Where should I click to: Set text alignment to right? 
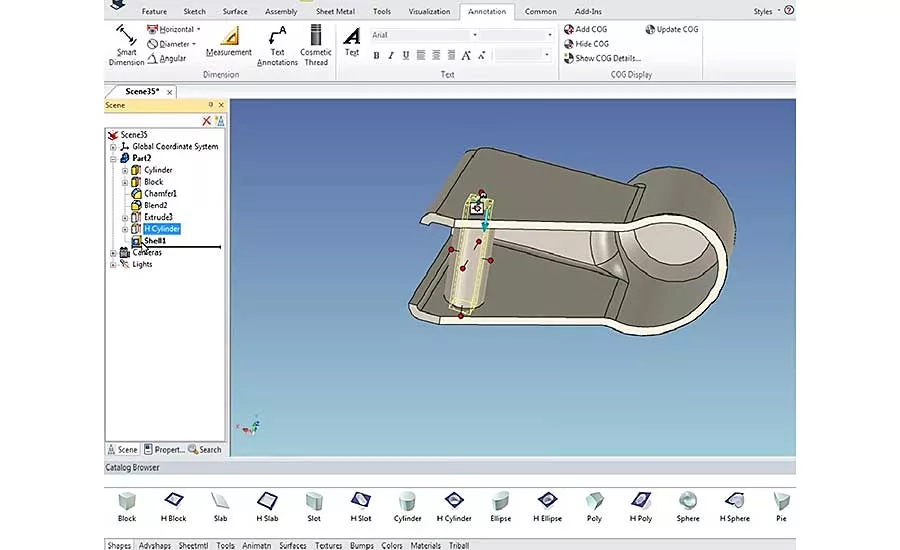click(x=451, y=55)
